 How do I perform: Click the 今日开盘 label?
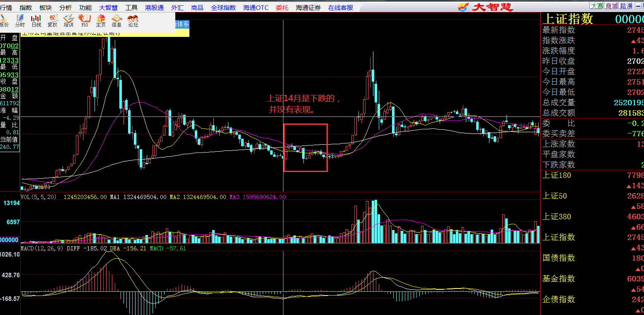click(559, 71)
